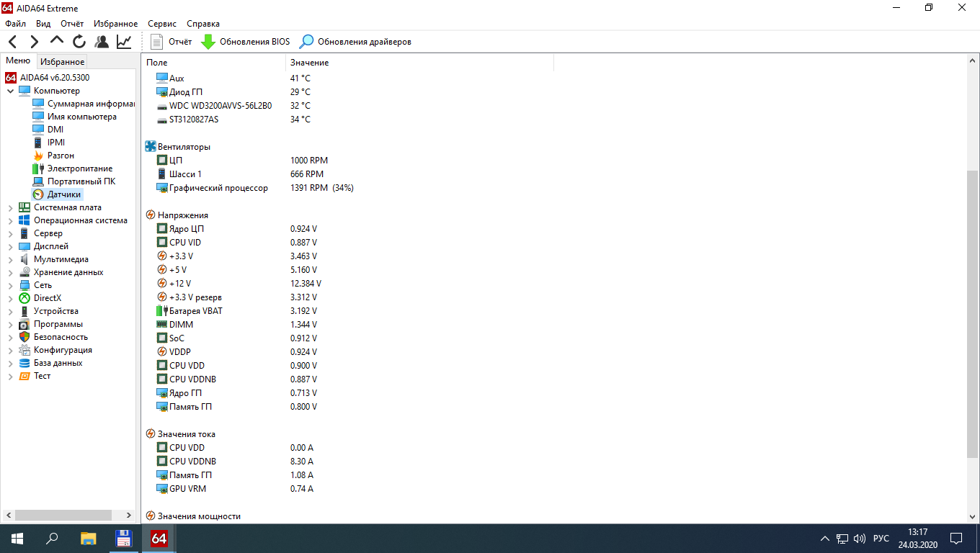Go forward with the right arrow toolbar icon
The height and width of the screenshot is (553, 980).
(x=34, y=42)
